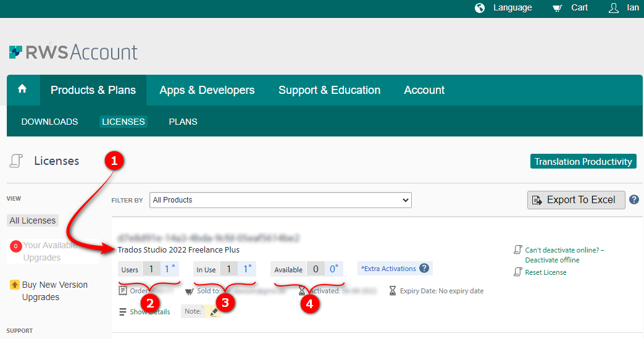Viewport: 644px width, 339px height.
Task: Click the Extra Activations link
Action: pos(388,269)
